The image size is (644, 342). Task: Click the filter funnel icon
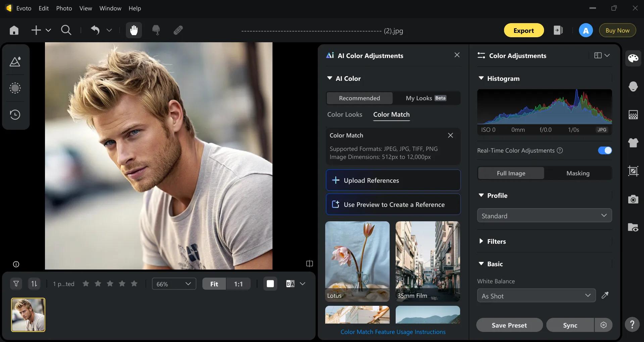pyautogui.click(x=16, y=284)
